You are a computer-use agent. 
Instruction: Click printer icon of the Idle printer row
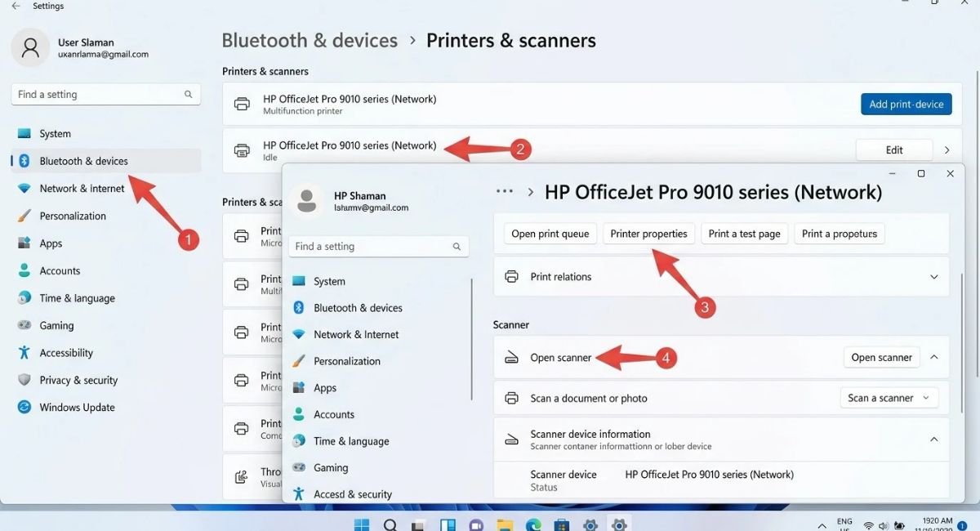(243, 151)
